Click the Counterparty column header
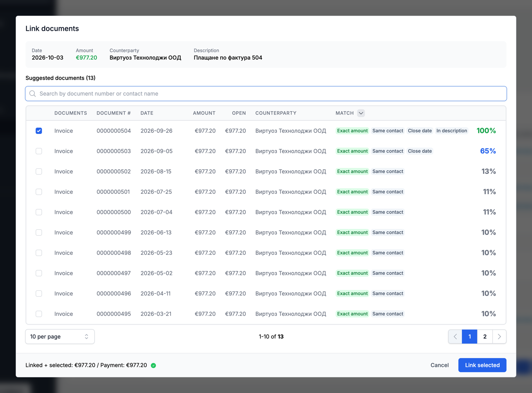Viewport: 532px width, 393px height. tap(276, 113)
